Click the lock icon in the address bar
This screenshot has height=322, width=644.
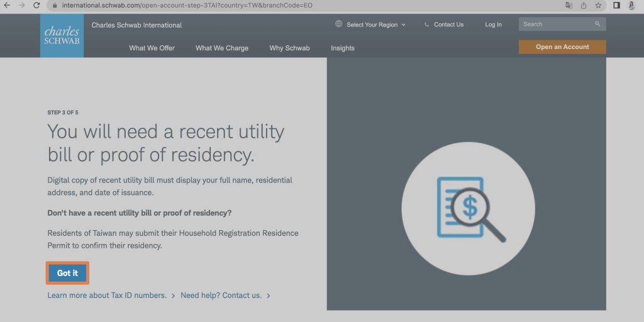tap(55, 6)
